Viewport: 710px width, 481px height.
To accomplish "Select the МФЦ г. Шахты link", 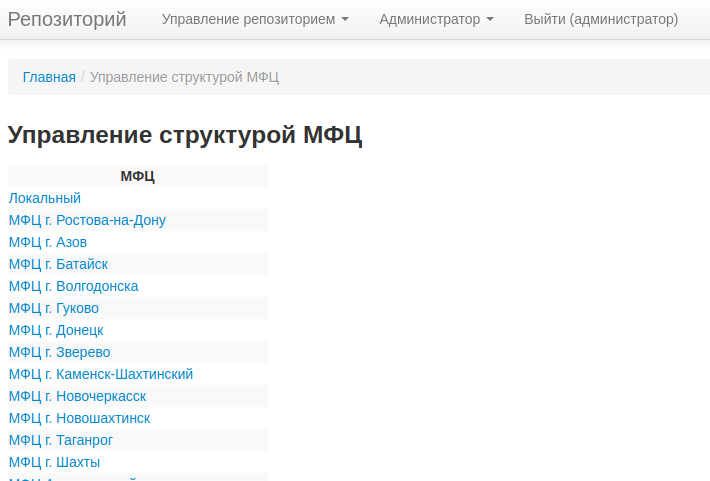I will coord(54,462).
